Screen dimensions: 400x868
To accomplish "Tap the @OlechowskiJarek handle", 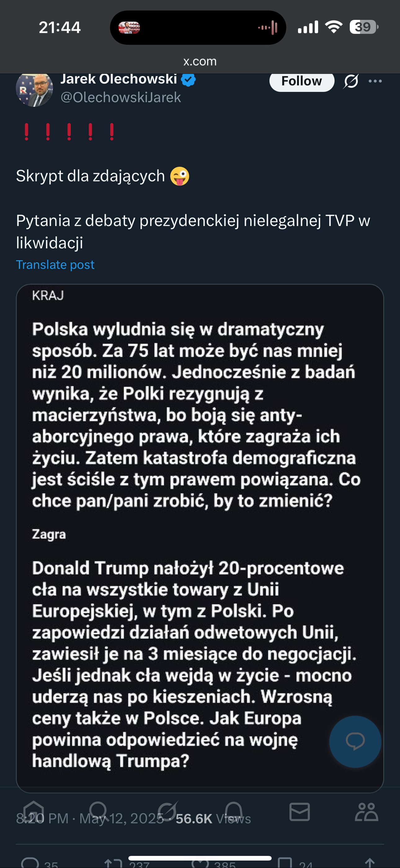I will (121, 97).
